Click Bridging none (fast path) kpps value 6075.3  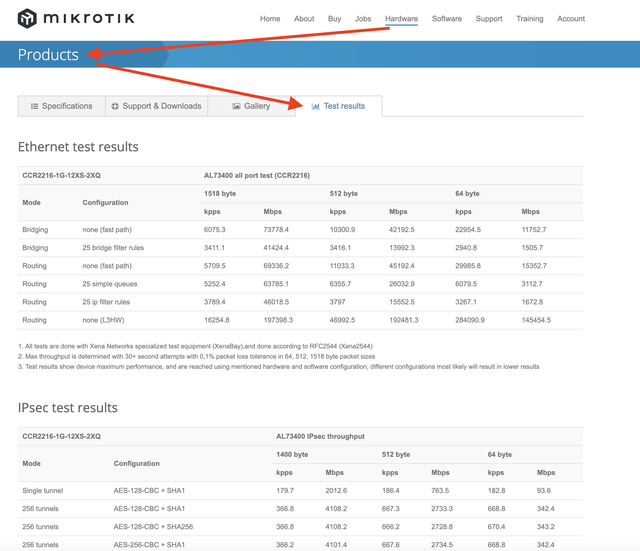(215, 230)
